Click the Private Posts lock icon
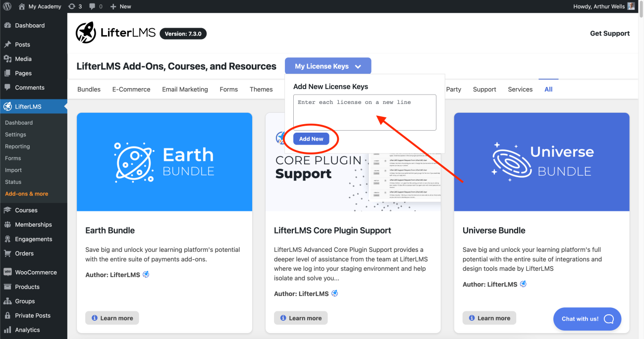The height and width of the screenshot is (339, 644). 7,316
